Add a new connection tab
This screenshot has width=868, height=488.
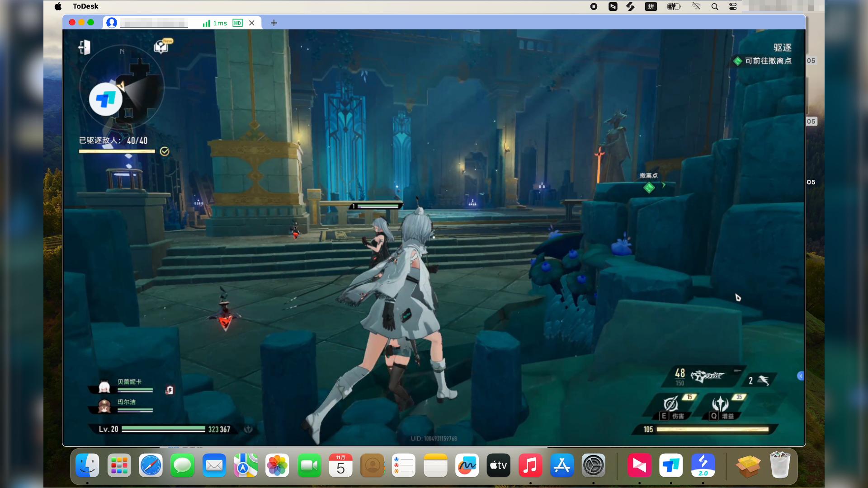[274, 23]
